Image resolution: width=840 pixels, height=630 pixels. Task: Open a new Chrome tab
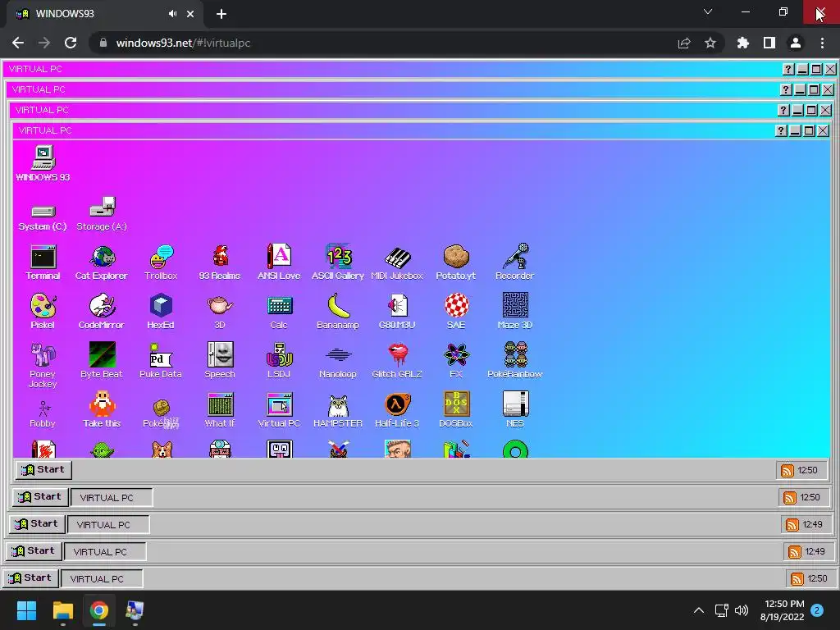[x=221, y=14]
